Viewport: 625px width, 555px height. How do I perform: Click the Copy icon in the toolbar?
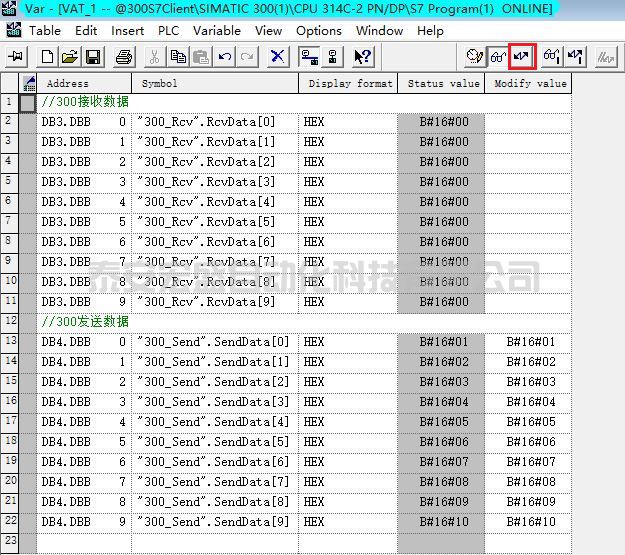(x=178, y=57)
